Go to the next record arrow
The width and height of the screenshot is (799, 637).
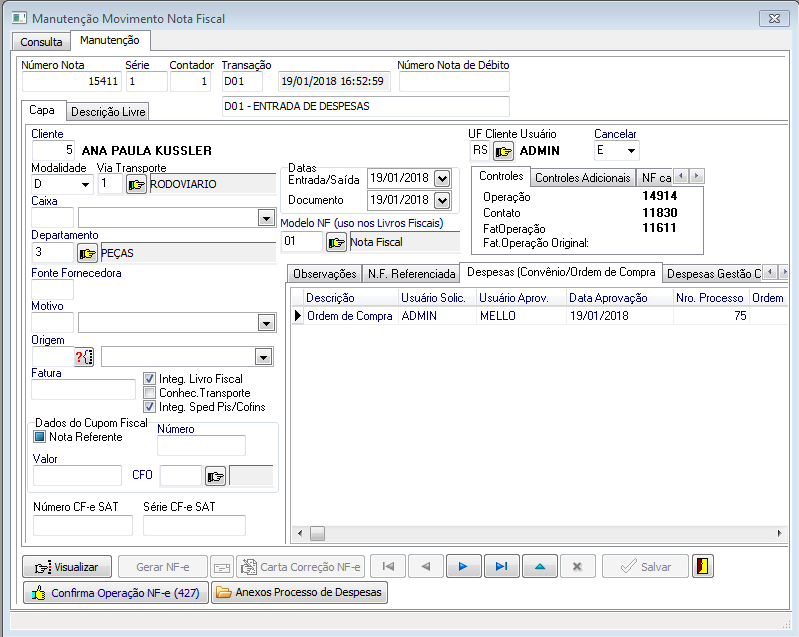click(463, 567)
